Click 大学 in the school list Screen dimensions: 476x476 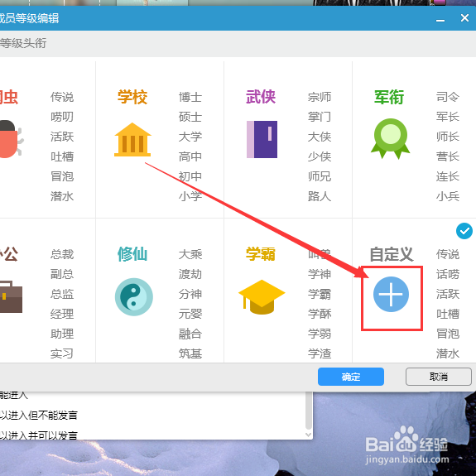click(x=190, y=137)
